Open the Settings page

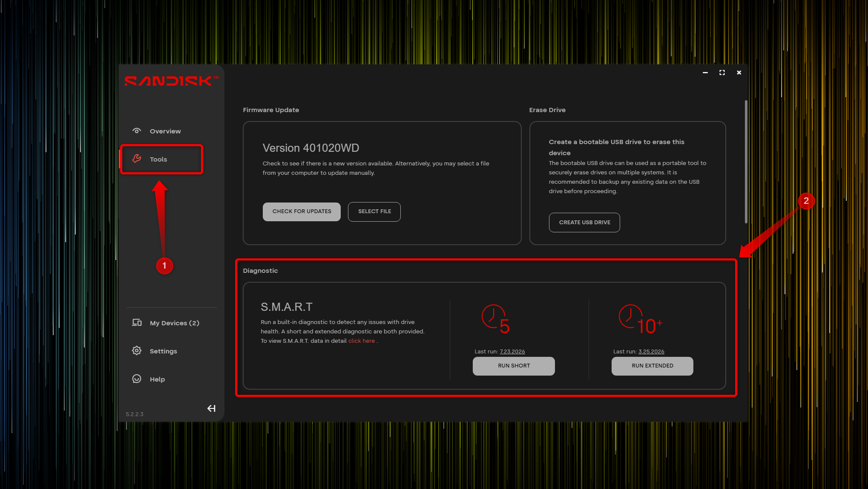(x=163, y=351)
